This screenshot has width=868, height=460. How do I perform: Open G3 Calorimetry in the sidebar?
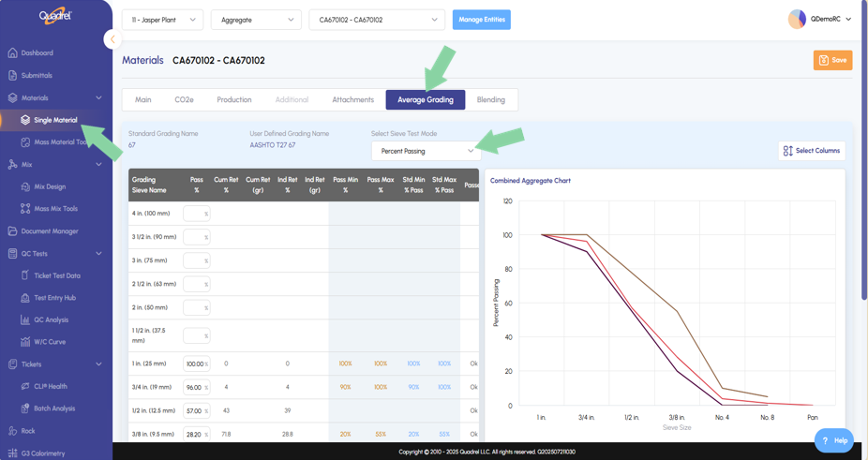(42, 453)
